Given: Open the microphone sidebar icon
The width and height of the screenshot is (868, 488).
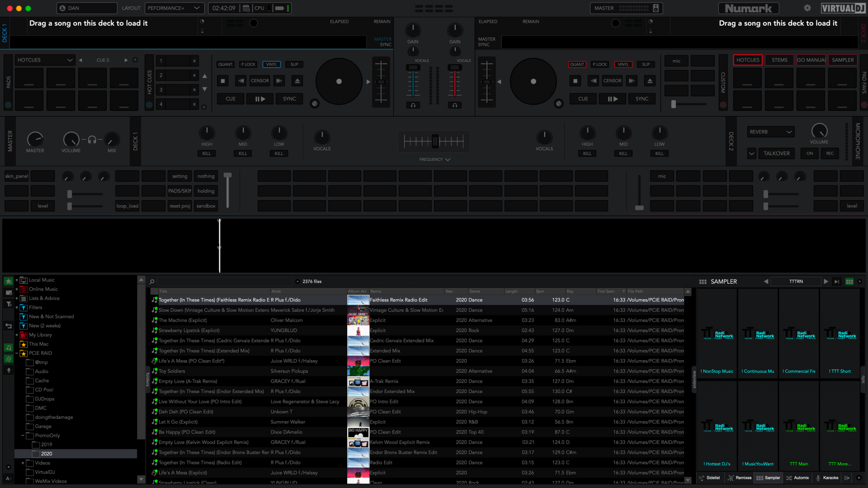Looking at the screenshot, I should [9, 370].
